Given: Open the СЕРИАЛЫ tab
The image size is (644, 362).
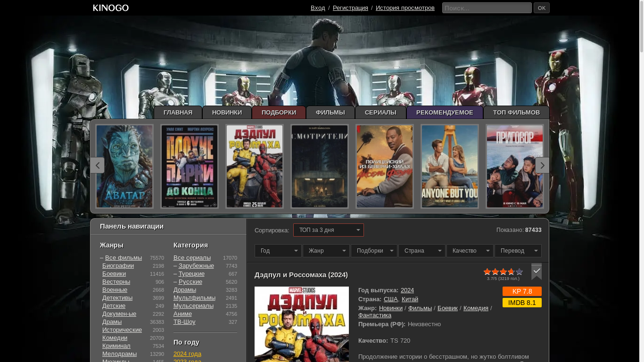Looking at the screenshot, I should pyautogui.click(x=380, y=113).
